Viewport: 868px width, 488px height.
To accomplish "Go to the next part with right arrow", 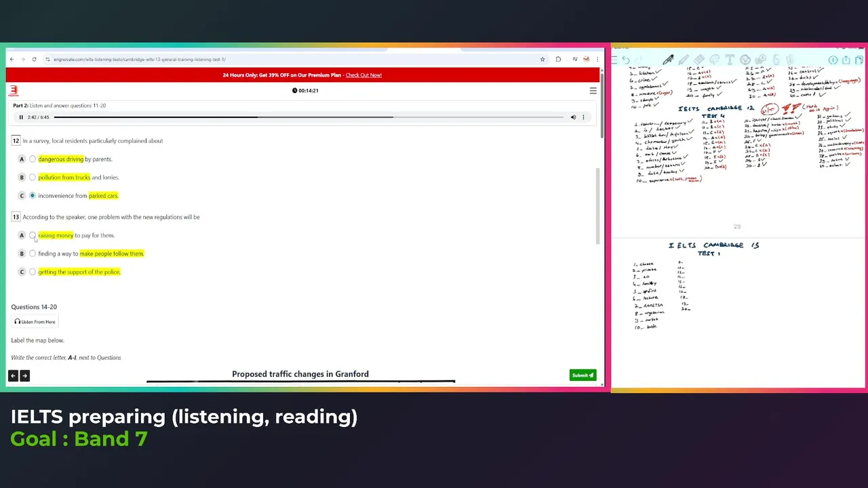I will 24,375.
